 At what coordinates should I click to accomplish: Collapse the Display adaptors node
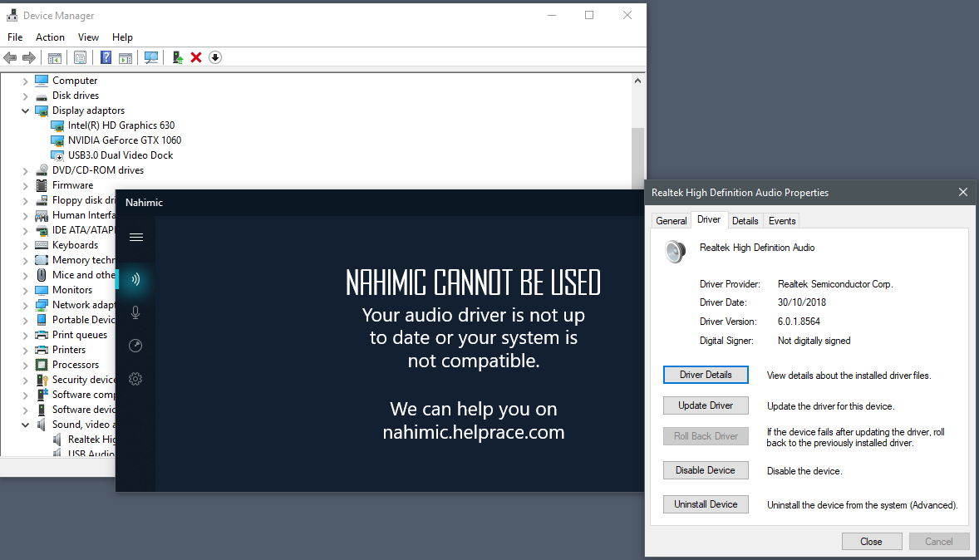pos(25,111)
